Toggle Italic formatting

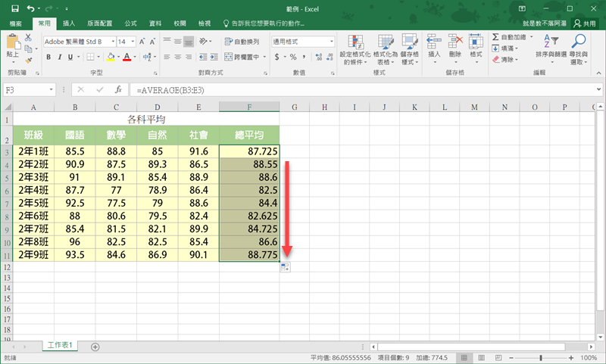[x=61, y=57]
